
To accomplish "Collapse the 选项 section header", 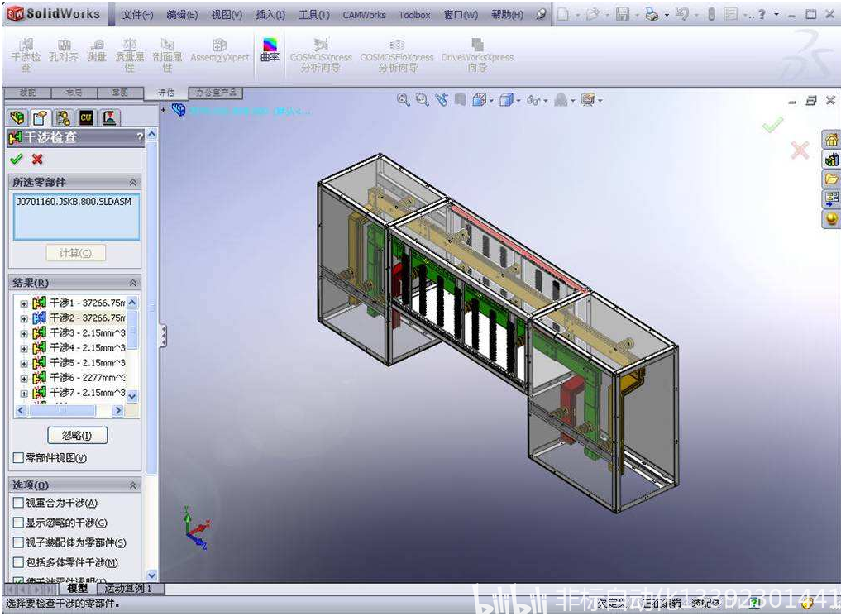I will click(133, 485).
